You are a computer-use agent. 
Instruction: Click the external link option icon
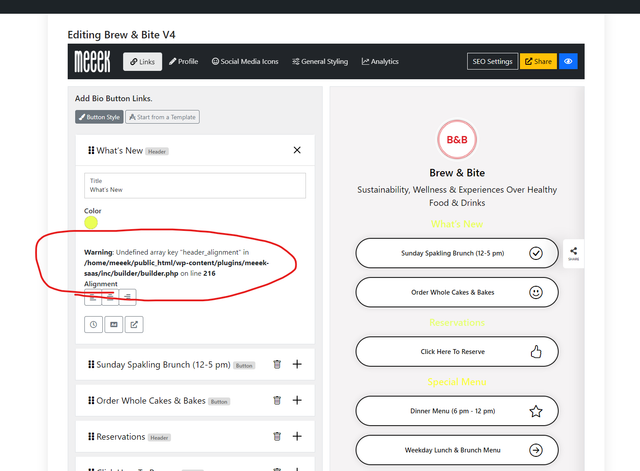(x=134, y=324)
